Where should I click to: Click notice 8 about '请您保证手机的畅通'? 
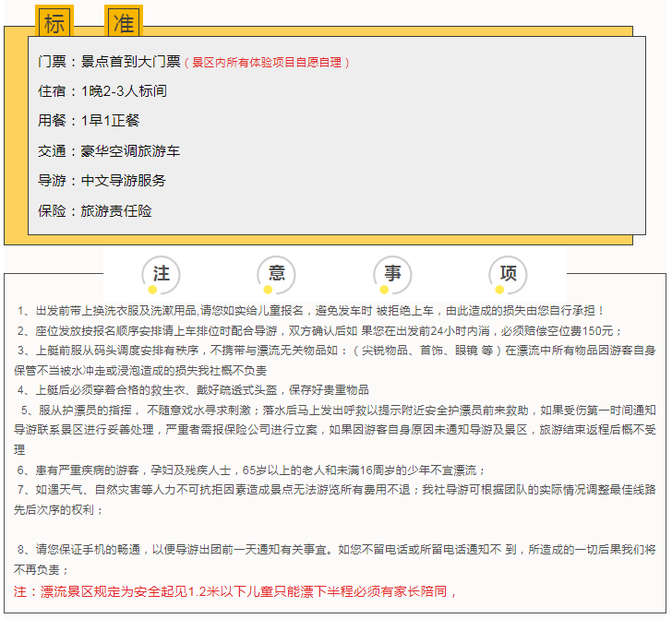tap(336, 550)
